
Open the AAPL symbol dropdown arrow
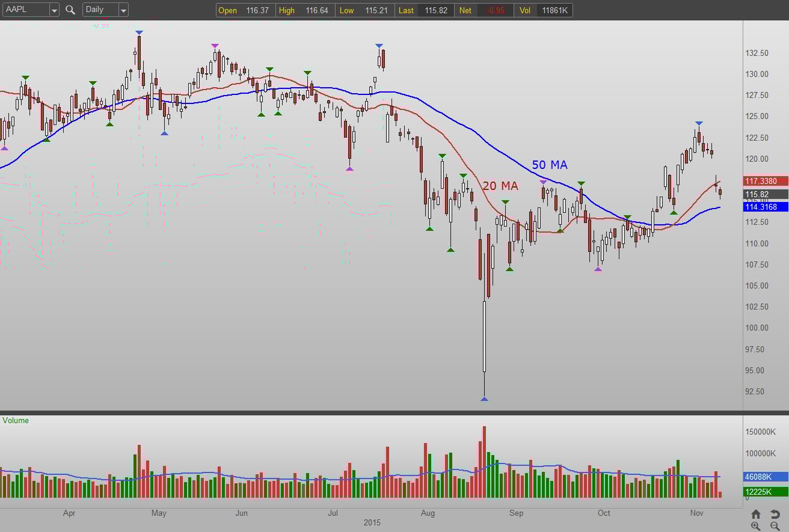coord(54,10)
